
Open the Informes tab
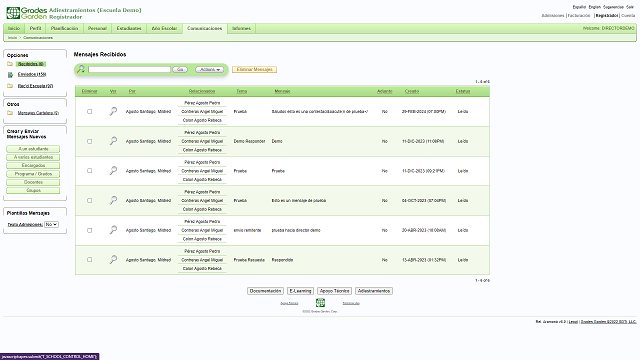(241, 28)
